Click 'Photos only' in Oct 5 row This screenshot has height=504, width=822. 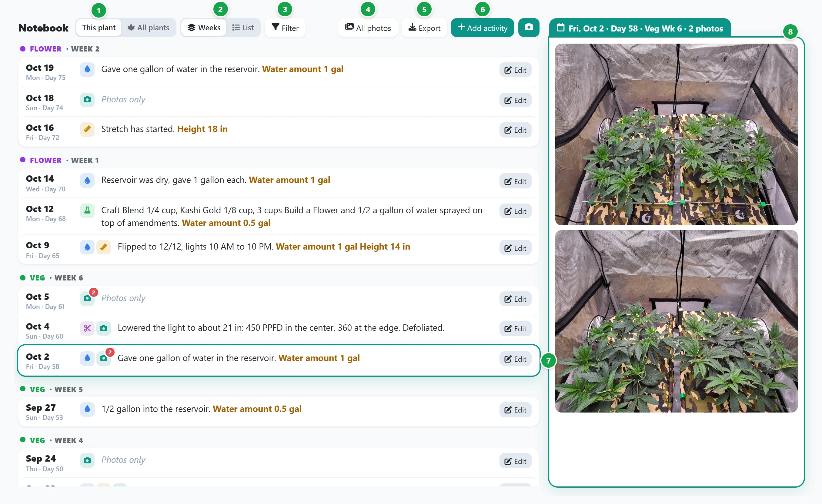[x=123, y=298]
